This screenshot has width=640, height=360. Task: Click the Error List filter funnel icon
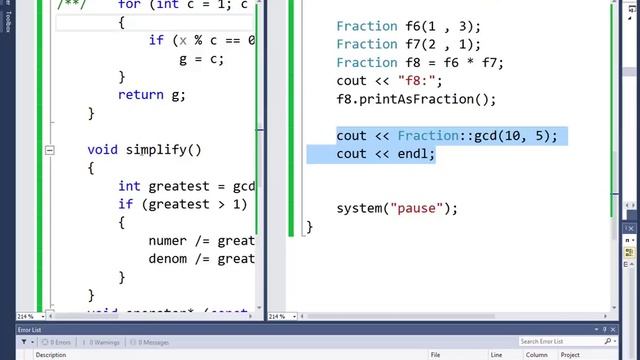pyautogui.click(x=24, y=342)
